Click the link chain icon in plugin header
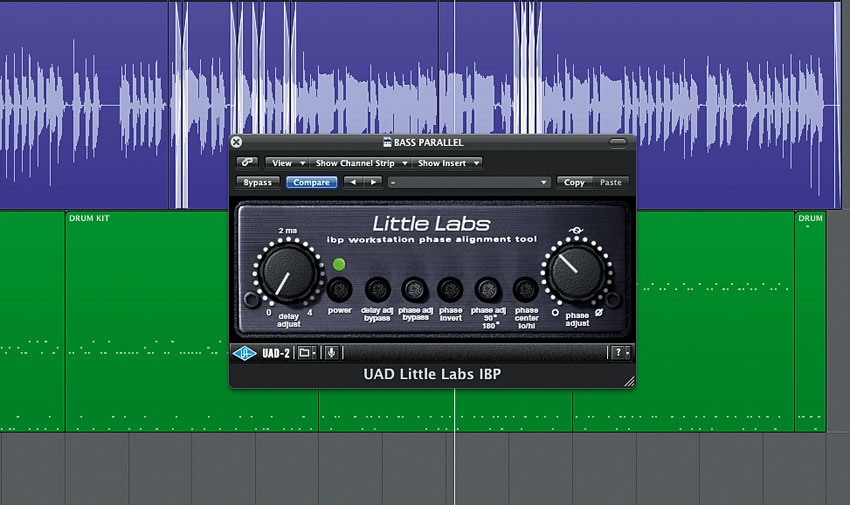850x505 pixels. coord(247,163)
